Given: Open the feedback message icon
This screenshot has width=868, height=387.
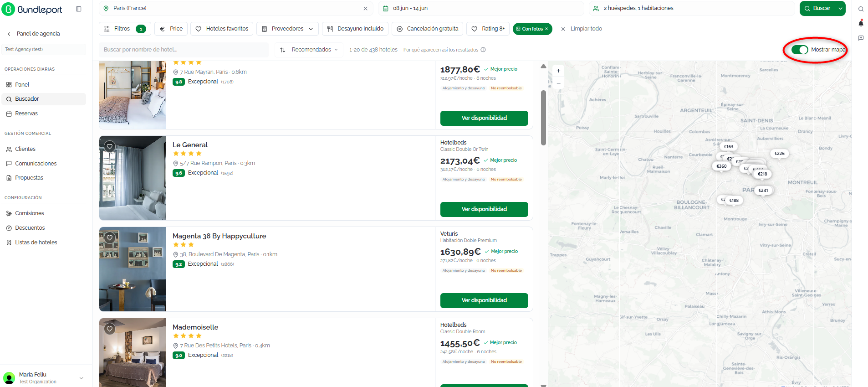Looking at the screenshot, I should click(861, 38).
